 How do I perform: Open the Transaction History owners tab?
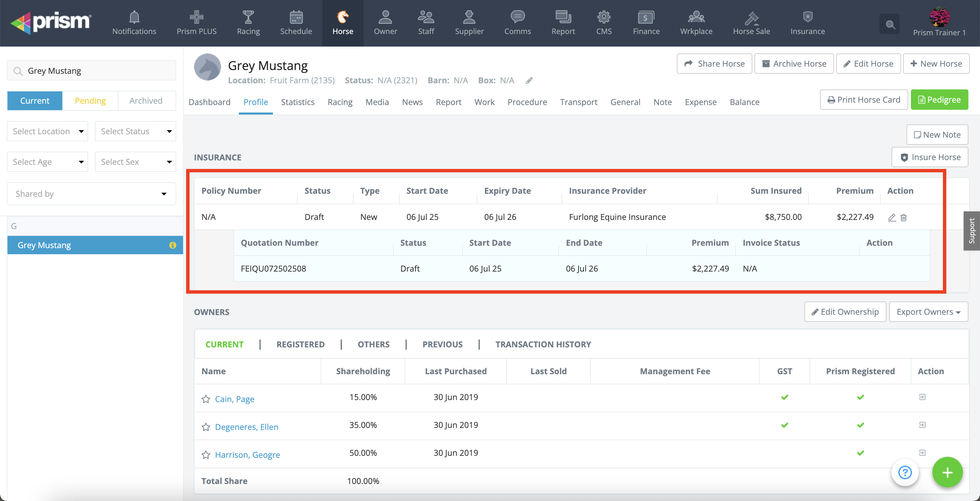[x=543, y=344]
